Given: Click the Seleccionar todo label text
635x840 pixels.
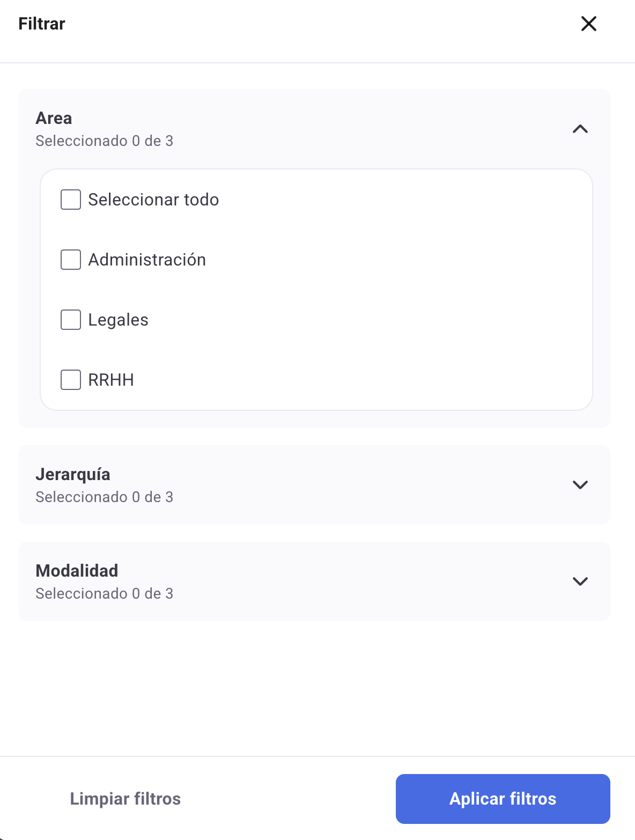Looking at the screenshot, I should click(153, 200).
